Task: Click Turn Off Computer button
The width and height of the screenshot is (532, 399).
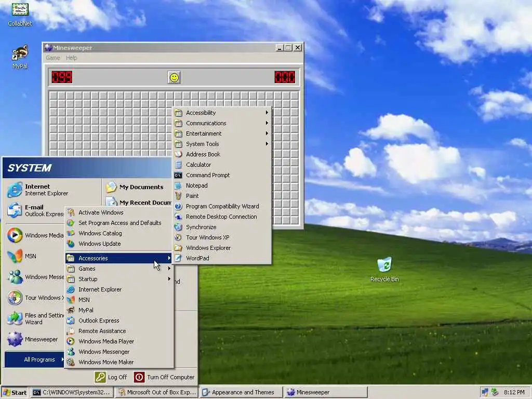Action: click(x=164, y=377)
